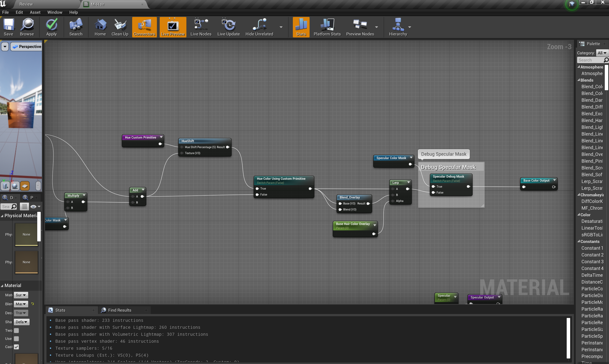609x364 pixels.
Task: Open the viewport options dropdown arrow
Action: tap(5, 47)
